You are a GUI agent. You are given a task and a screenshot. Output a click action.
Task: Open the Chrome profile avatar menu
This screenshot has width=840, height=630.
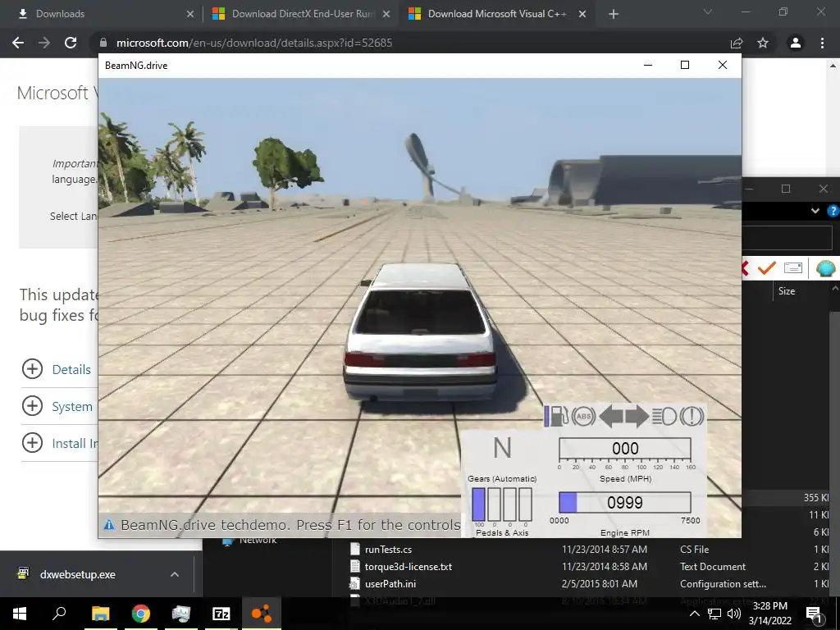[x=796, y=43]
